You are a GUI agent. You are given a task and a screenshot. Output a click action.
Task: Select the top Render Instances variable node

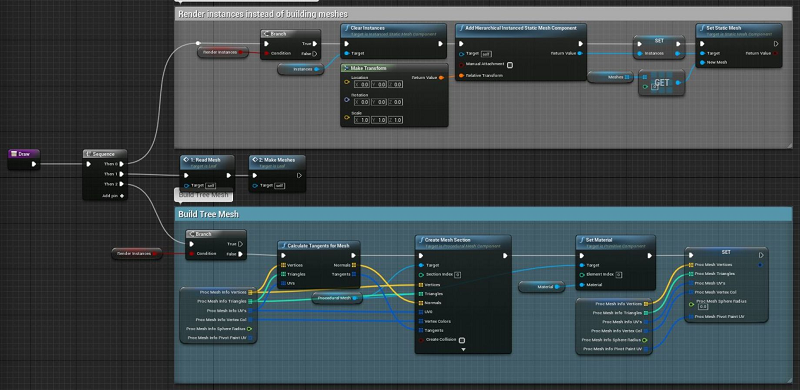(222, 52)
